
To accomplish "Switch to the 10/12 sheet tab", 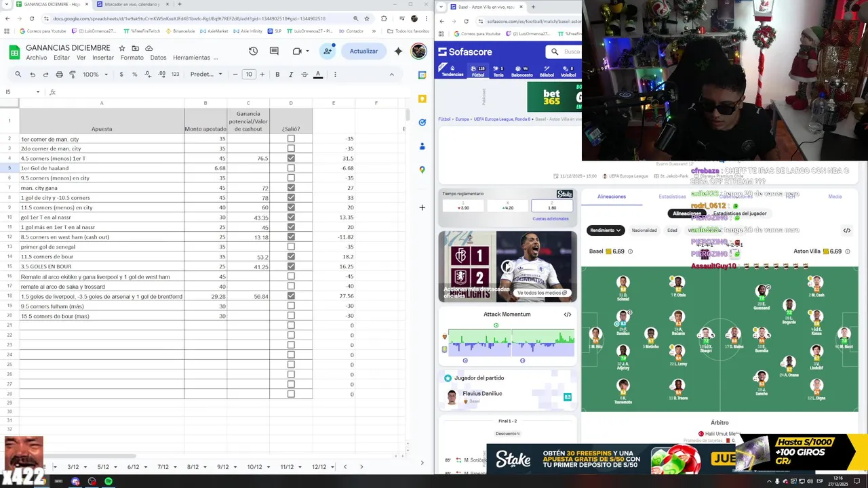I will pos(254,467).
